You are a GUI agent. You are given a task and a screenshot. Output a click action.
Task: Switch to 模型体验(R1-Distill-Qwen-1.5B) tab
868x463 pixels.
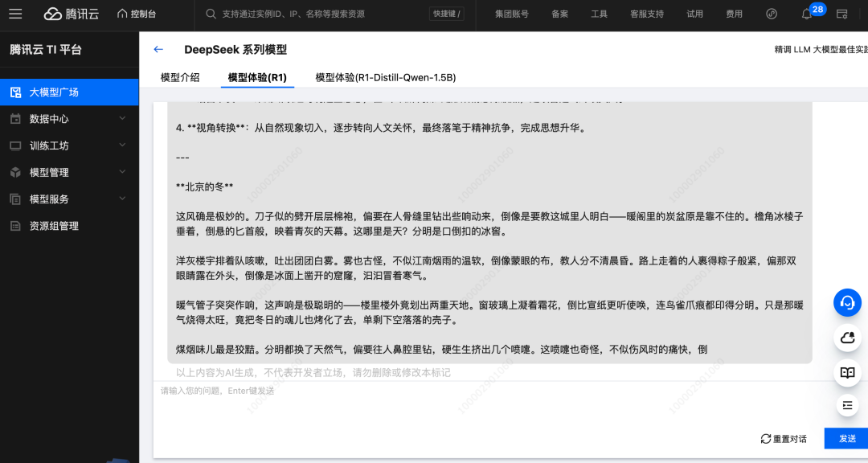[x=385, y=77]
